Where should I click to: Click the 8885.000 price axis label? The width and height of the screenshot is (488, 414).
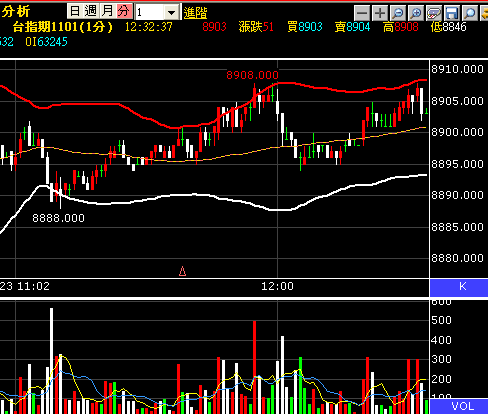(457, 227)
